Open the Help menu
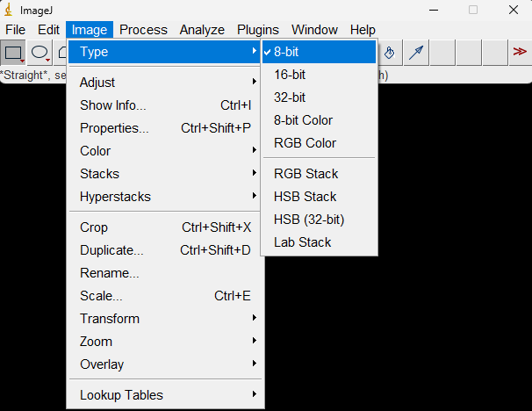Screen dimensions: 532x411 (x=363, y=30)
